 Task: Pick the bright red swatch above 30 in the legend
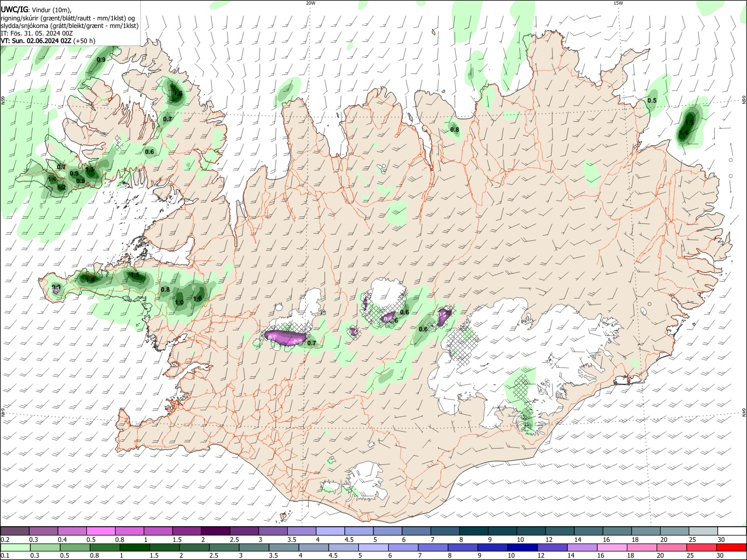(731, 548)
